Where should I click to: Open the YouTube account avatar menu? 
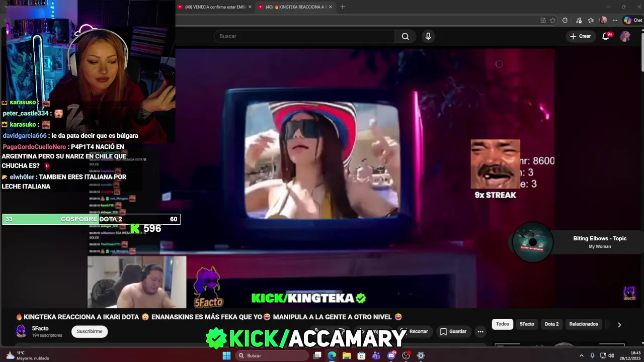tap(625, 36)
